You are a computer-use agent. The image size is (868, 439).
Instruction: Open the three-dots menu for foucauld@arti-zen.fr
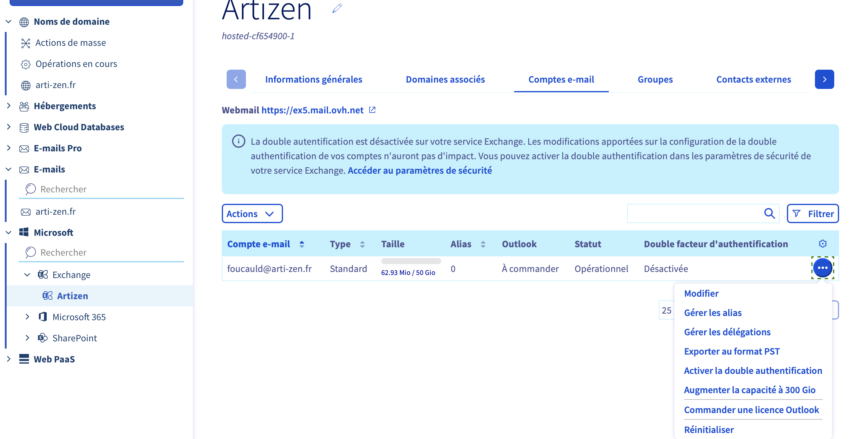822,268
